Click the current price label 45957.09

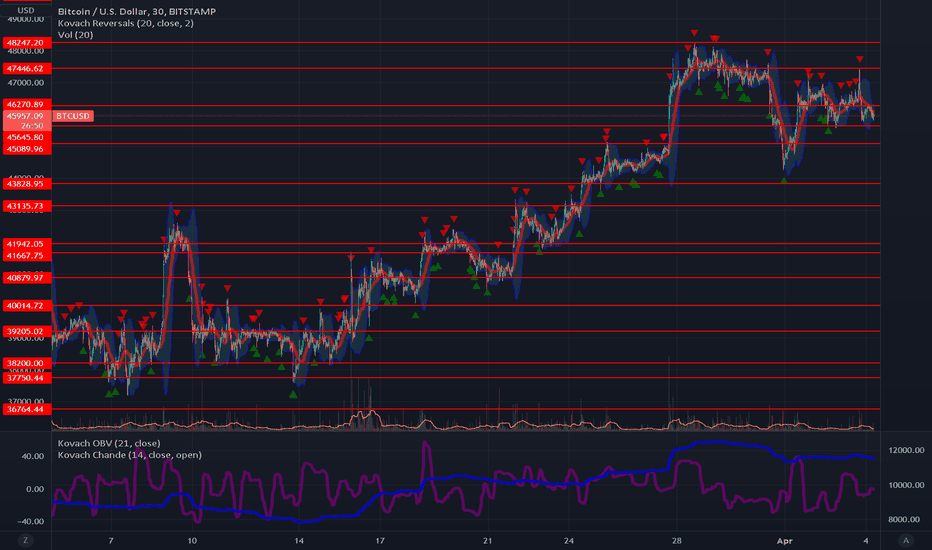point(27,116)
